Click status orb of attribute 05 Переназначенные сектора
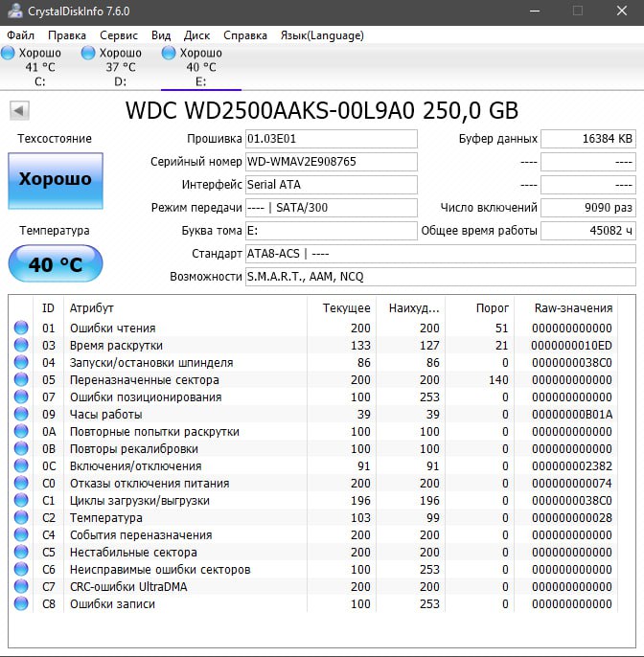 coord(21,379)
